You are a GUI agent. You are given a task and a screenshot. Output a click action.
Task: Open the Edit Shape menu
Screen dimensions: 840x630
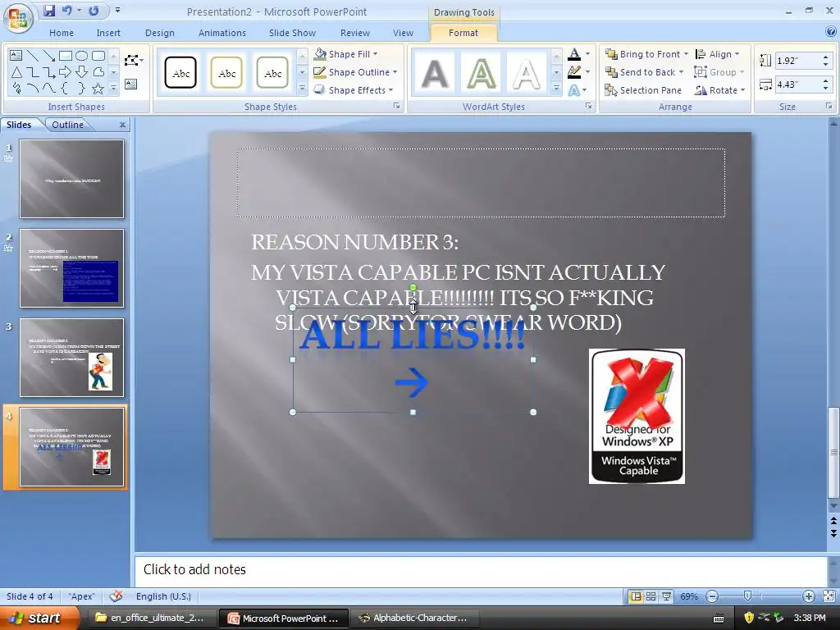pos(134,61)
